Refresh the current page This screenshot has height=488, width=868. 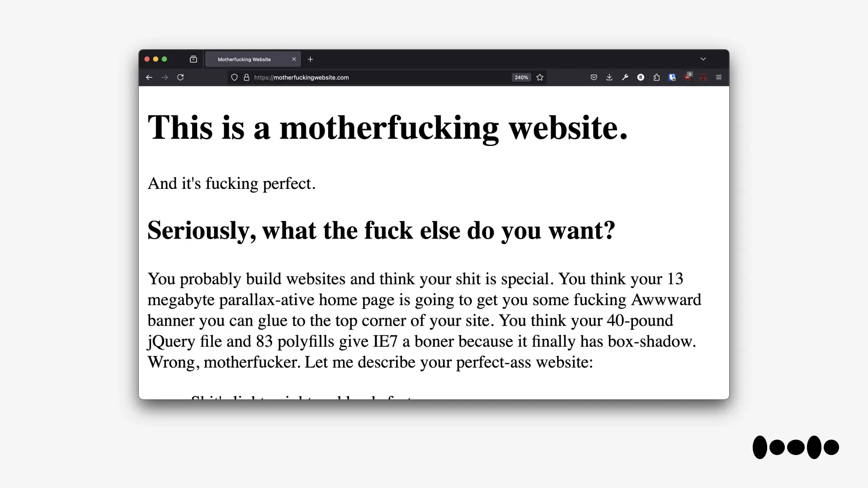pos(181,77)
